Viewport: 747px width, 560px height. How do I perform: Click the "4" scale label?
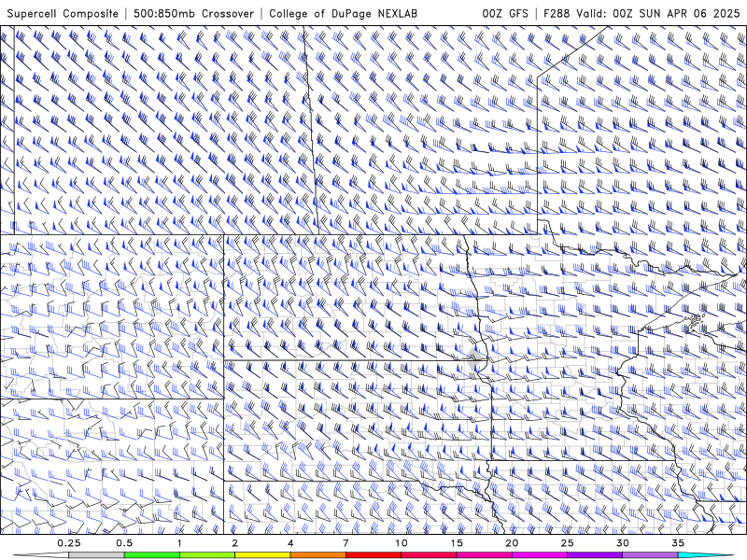(x=290, y=543)
